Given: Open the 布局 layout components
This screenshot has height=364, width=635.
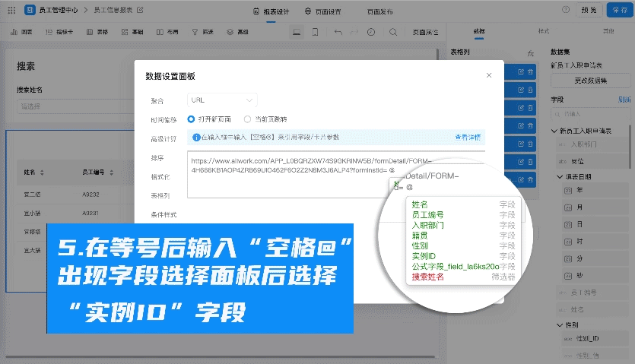Looking at the screenshot, I should pos(167,32).
